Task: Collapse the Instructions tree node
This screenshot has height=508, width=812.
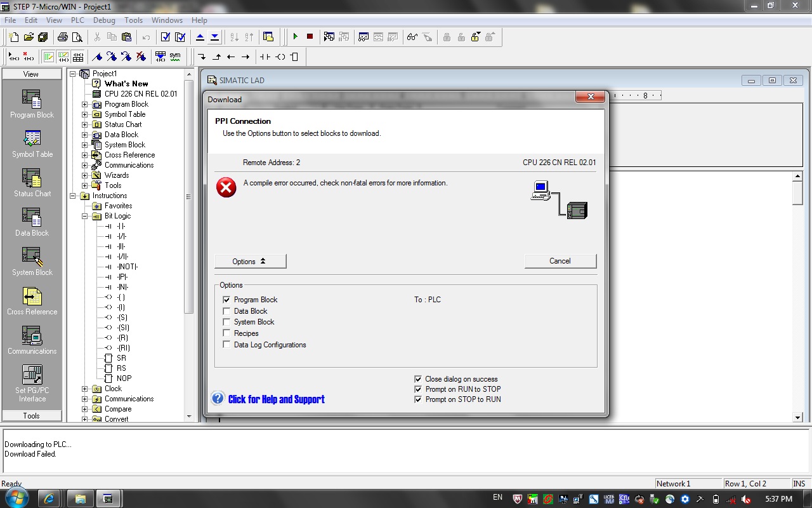Action: [73, 196]
